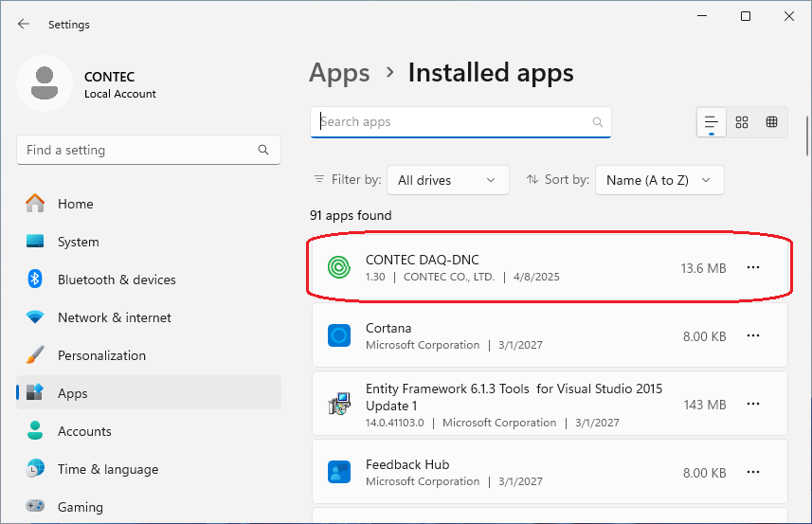Switch to grid view layout

click(742, 122)
